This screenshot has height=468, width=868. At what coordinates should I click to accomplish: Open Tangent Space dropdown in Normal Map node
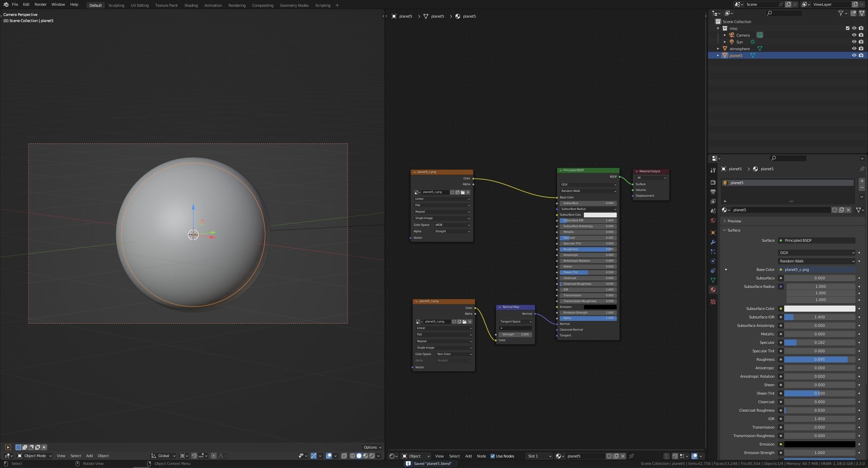click(x=515, y=321)
